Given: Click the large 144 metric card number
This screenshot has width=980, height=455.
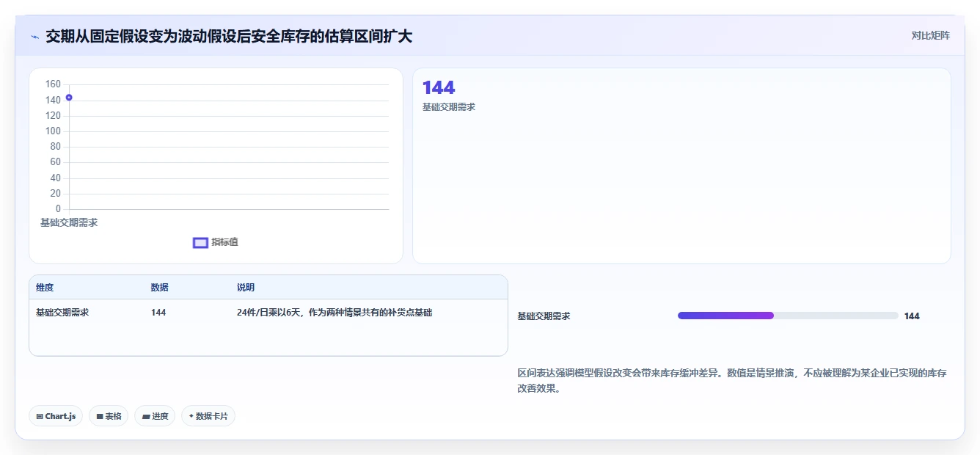Looking at the screenshot, I should [439, 88].
